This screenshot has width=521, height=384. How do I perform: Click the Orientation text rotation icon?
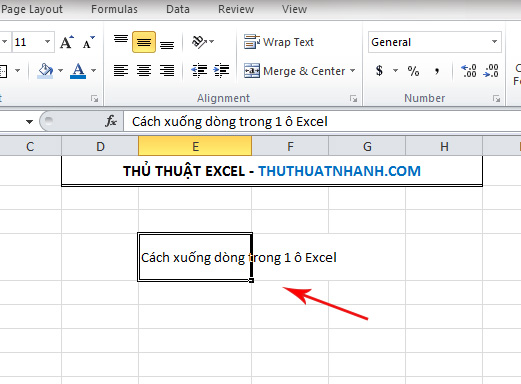[203, 42]
